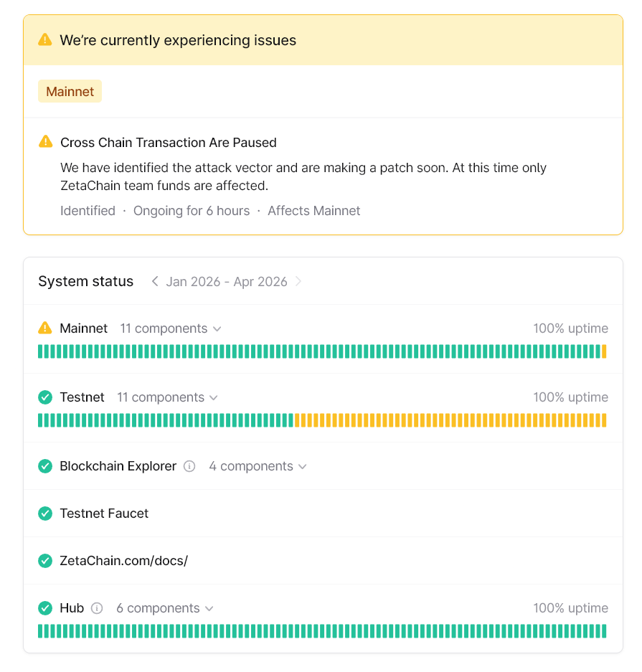Click info icon next to Hub
This screenshot has height=672, width=642.
point(98,608)
